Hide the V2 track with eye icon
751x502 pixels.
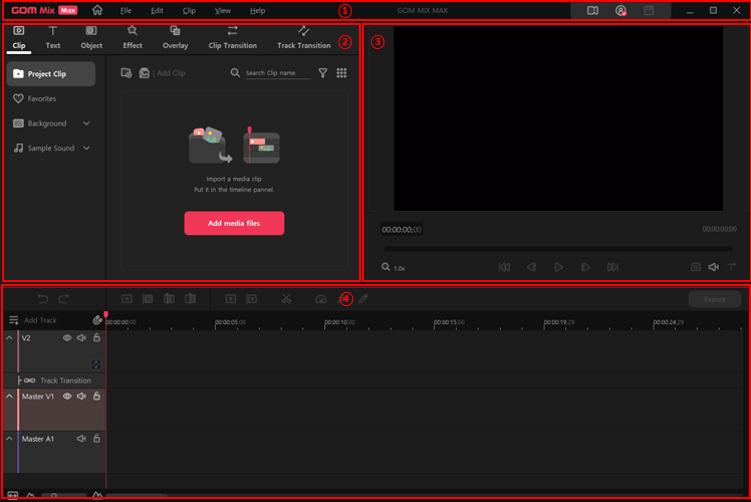pos(68,338)
